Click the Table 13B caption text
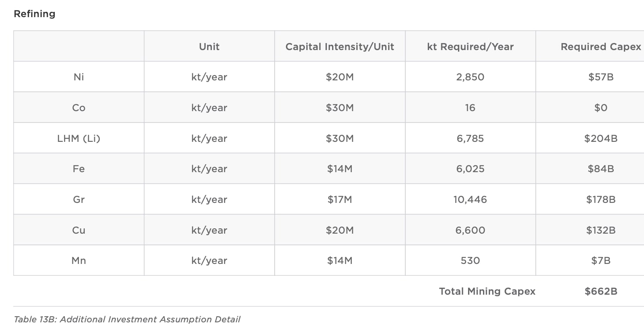This screenshot has height=332, width=644. [x=127, y=319]
